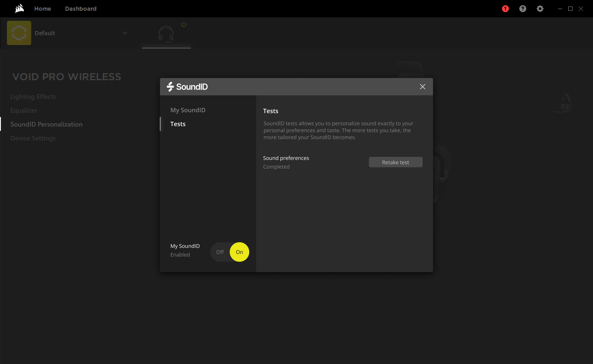Select the headset device icon
Image resolution: width=593 pixels, height=364 pixels.
click(x=166, y=34)
